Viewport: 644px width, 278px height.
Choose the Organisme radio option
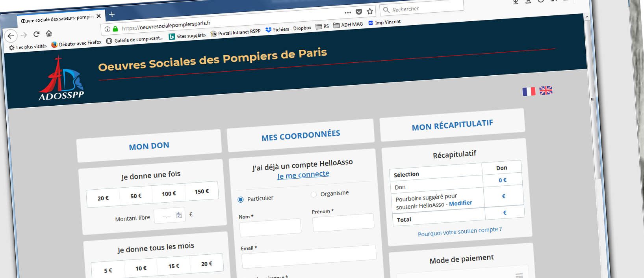(x=314, y=194)
